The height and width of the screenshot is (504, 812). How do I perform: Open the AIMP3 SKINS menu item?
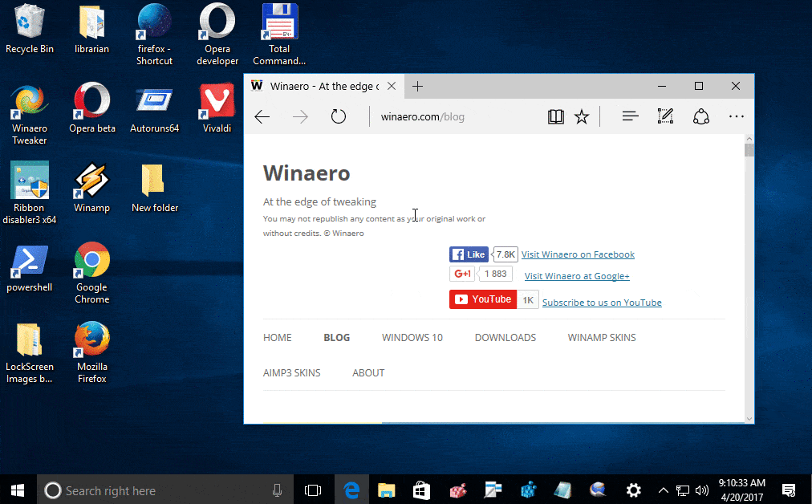pyautogui.click(x=291, y=373)
